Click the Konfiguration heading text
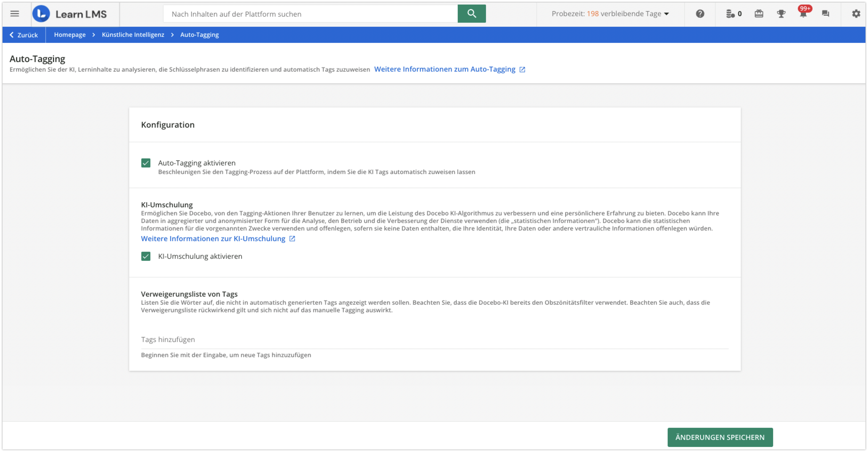 [168, 125]
